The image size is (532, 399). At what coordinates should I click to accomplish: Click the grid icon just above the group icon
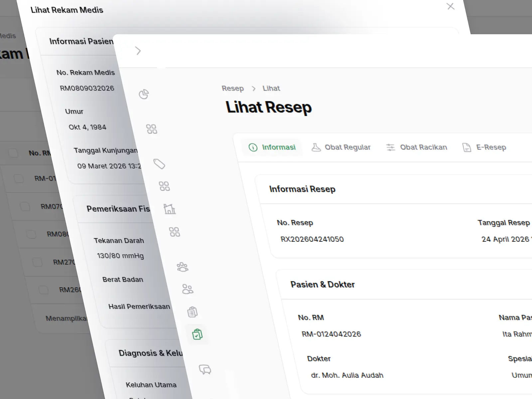click(x=175, y=232)
